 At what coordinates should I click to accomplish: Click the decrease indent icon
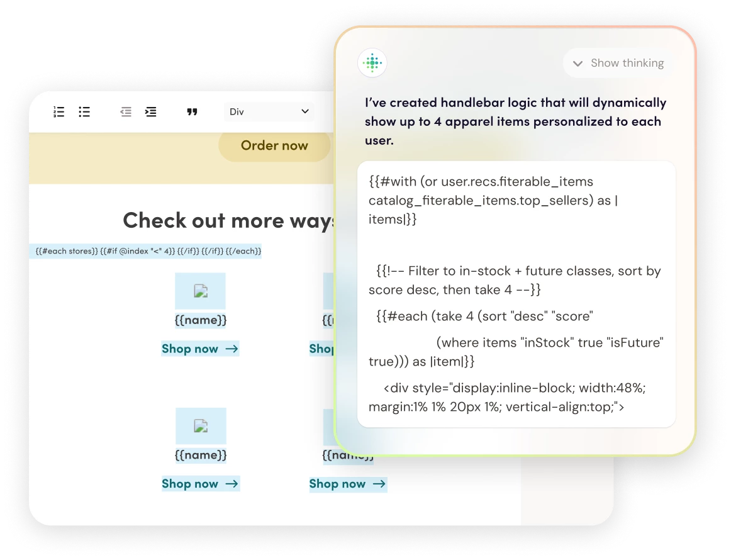coord(126,112)
